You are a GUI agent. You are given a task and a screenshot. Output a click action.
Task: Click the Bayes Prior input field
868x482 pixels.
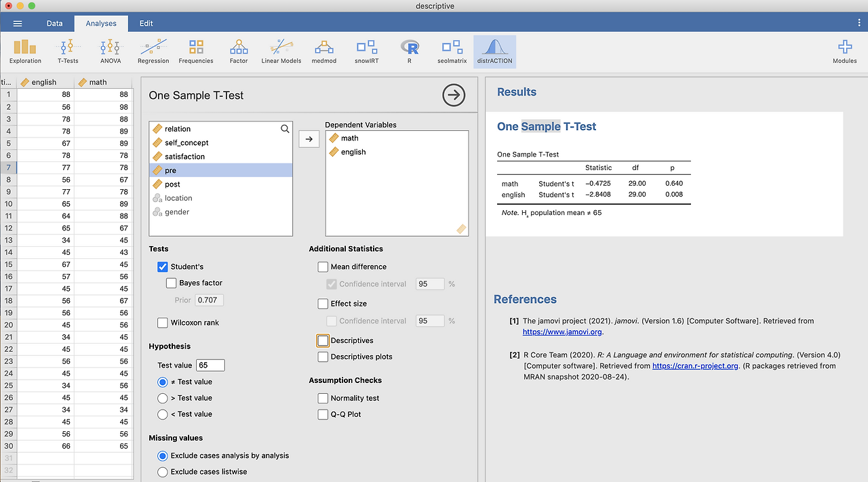(209, 300)
